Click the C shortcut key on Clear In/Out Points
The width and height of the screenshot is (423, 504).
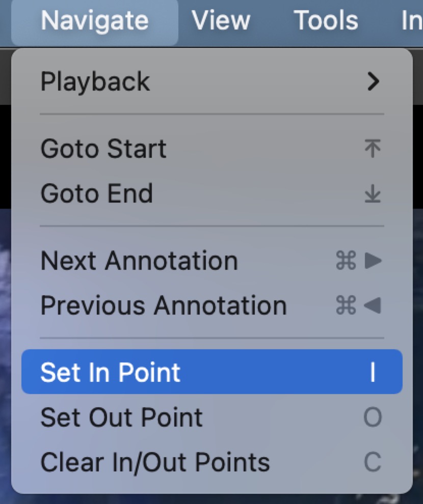[x=373, y=462]
